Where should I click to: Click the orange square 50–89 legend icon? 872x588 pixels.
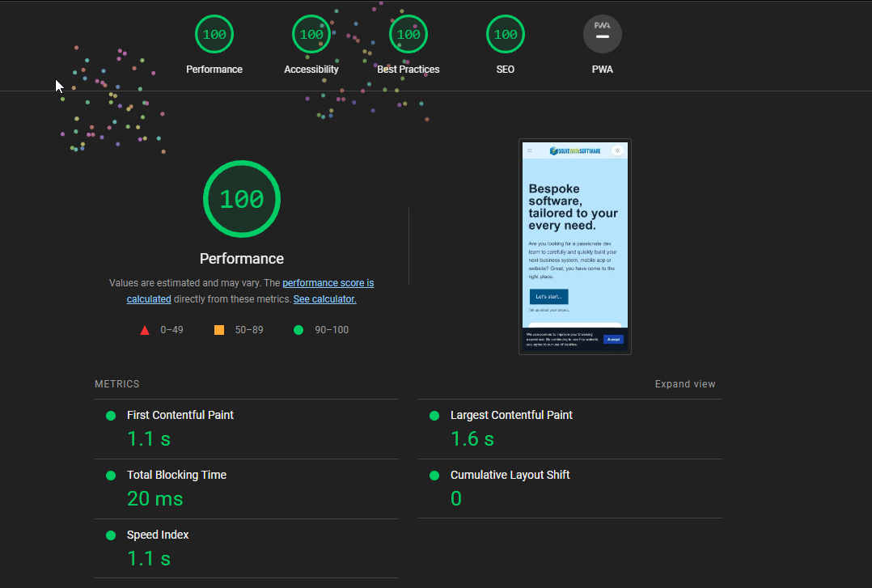click(219, 330)
